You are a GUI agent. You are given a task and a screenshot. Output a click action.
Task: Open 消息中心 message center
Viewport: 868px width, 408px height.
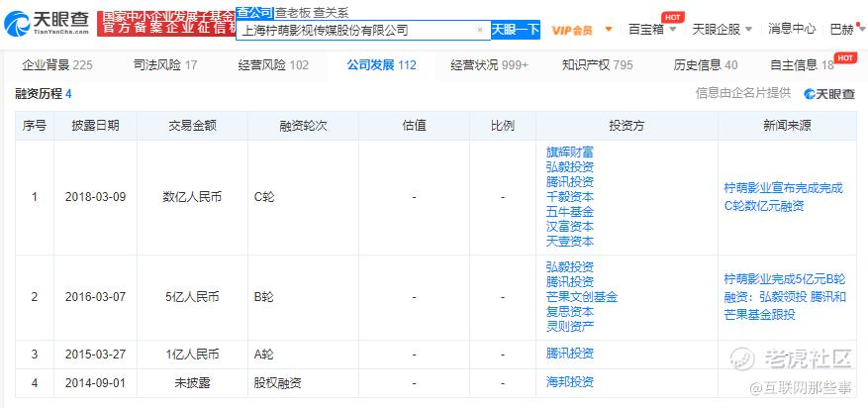coord(792,29)
